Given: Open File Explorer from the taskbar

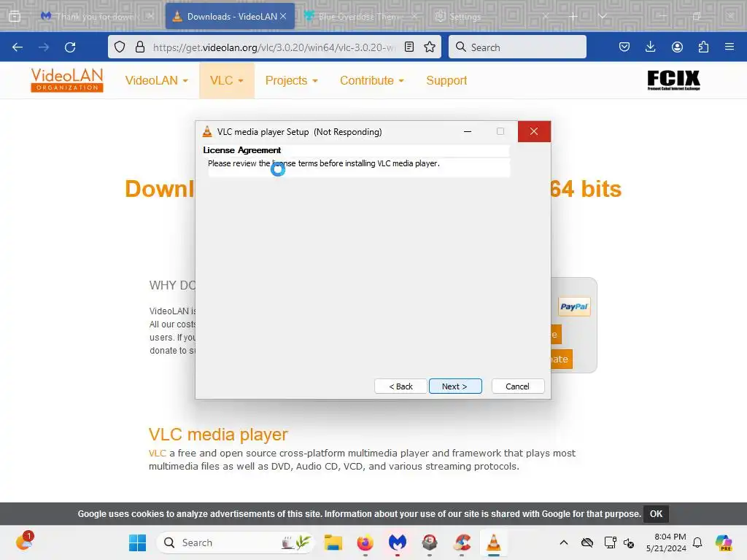Looking at the screenshot, I should pos(333,542).
